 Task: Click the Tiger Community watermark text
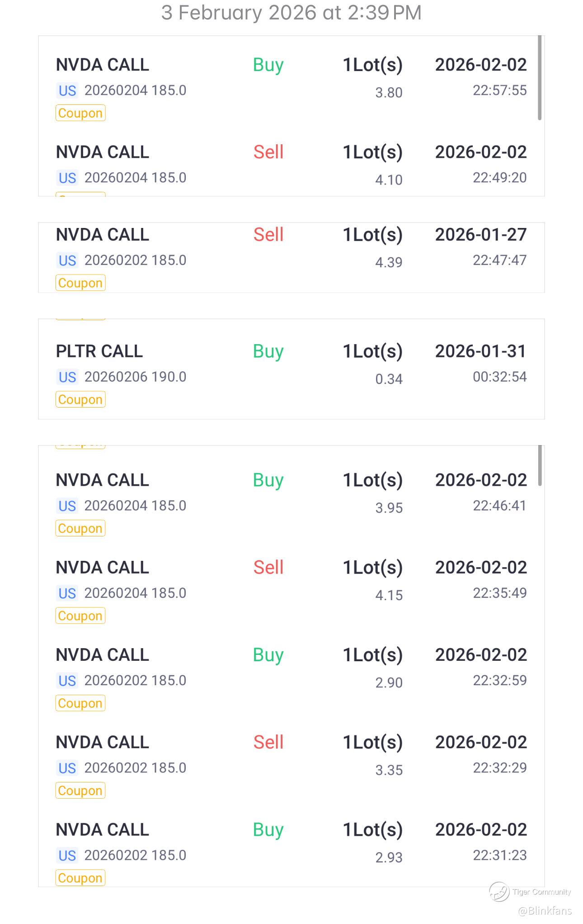click(541, 892)
